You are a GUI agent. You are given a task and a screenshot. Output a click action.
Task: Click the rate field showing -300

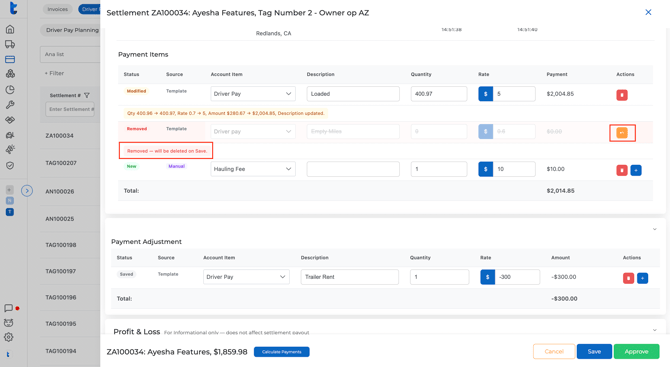point(517,277)
